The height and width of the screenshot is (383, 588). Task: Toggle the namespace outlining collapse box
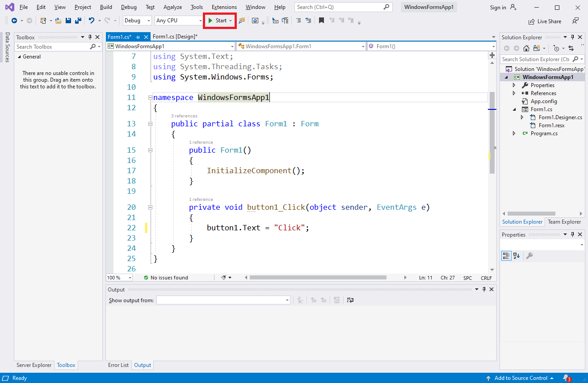point(150,97)
